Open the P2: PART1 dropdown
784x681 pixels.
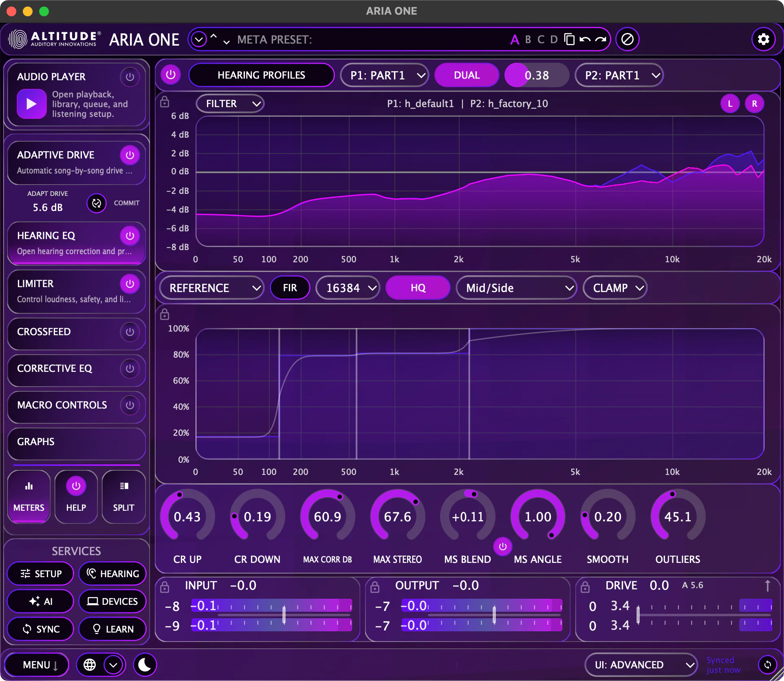(x=619, y=75)
